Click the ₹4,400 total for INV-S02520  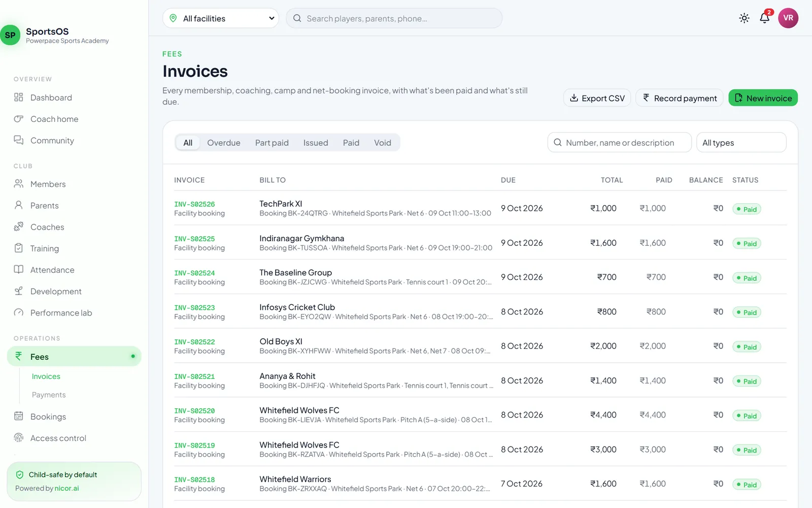(x=603, y=415)
